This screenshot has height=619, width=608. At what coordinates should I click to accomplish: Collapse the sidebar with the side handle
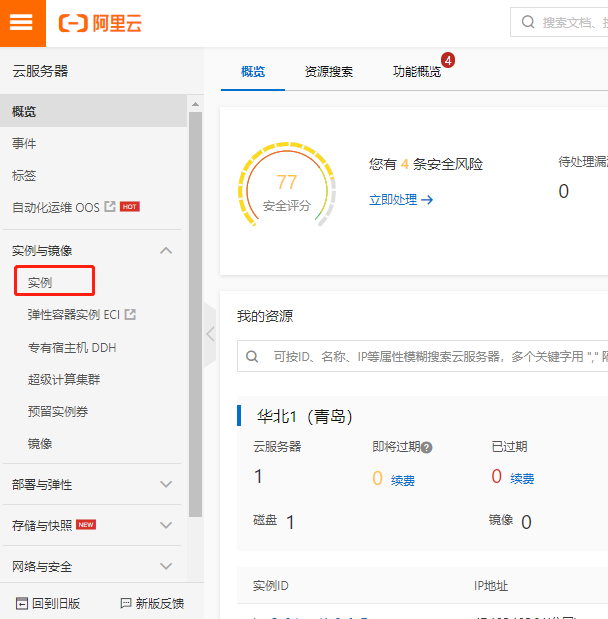pyautogui.click(x=210, y=334)
